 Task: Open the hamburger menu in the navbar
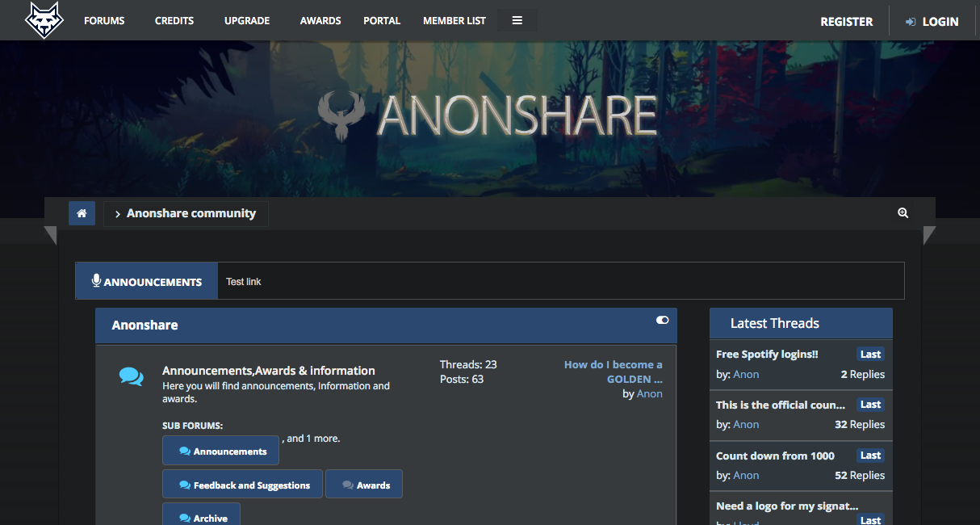[x=517, y=20]
